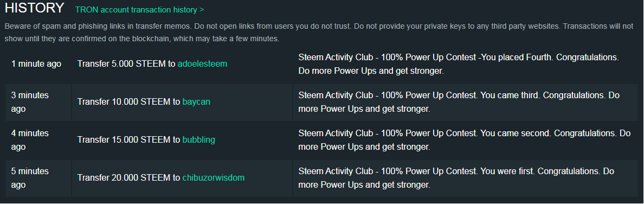This screenshot has width=644, height=204.
Task: Open baycan recipient profile
Action: tap(196, 101)
